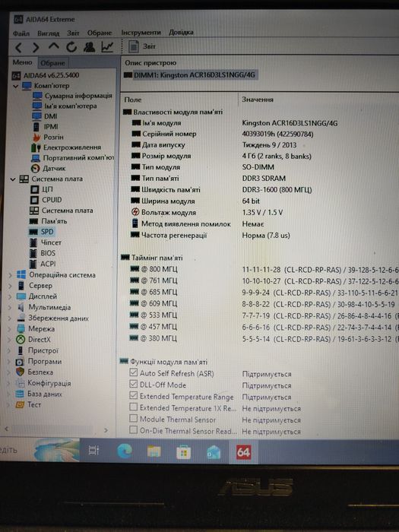The height and width of the screenshot is (532, 399).
Task: Select the SPD tree item
Action: pyautogui.click(x=47, y=232)
